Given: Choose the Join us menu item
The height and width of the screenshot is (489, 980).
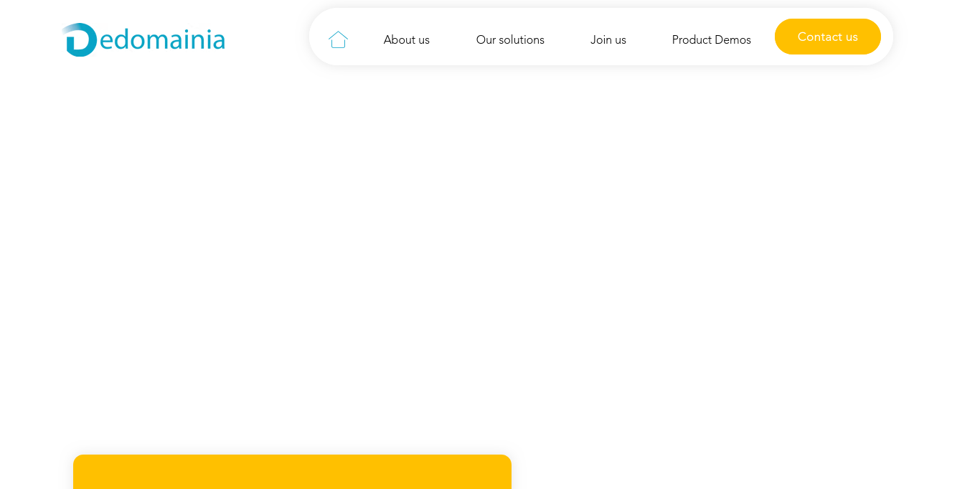Looking at the screenshot, I should [608, 39].
